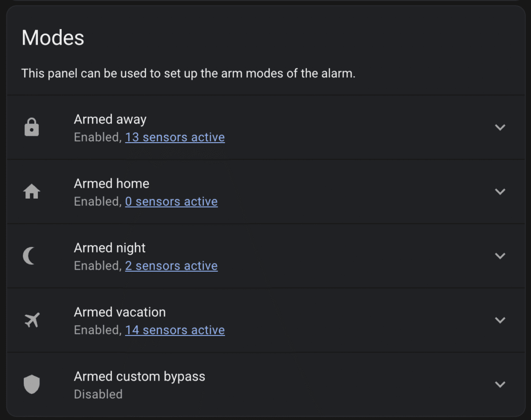The image size is (531, 420).
Task: Open the 14 sensors active link
Action: 175,330
